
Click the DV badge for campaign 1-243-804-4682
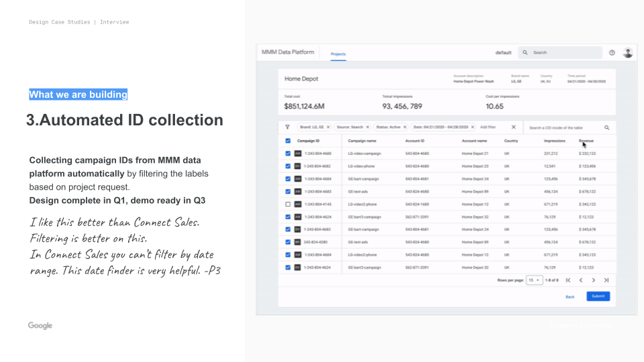coord(298,166)
